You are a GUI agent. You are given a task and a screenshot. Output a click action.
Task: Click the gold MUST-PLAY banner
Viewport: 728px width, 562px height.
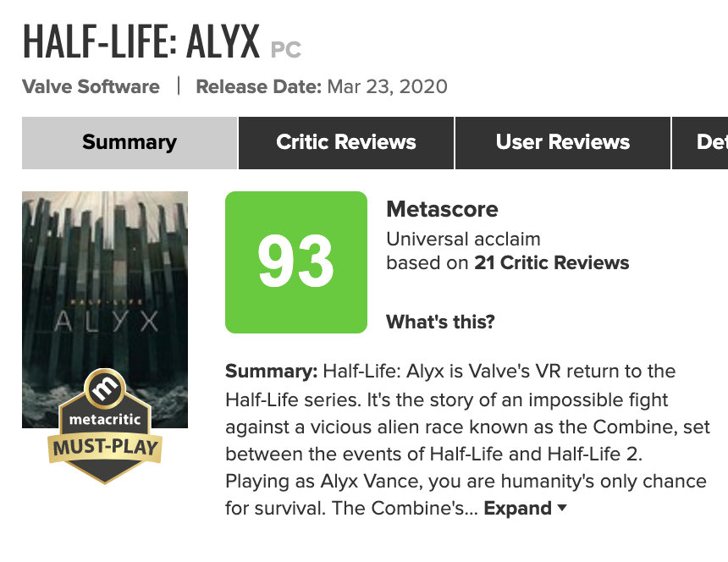click(106, 446)
